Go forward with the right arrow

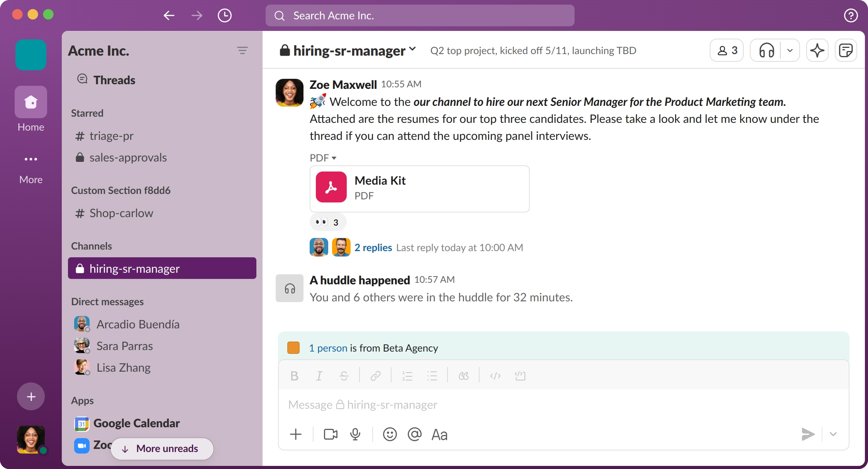click(x=197, y=15)
